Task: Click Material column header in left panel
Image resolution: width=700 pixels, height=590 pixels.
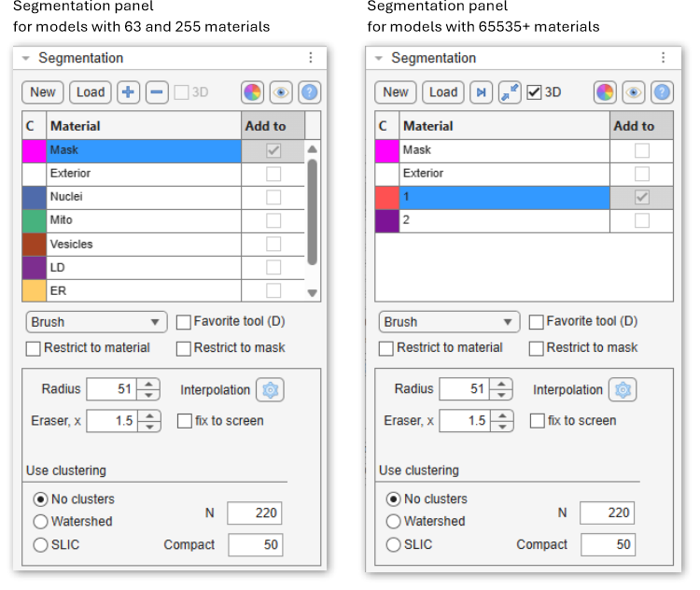Action: [144, 126]
